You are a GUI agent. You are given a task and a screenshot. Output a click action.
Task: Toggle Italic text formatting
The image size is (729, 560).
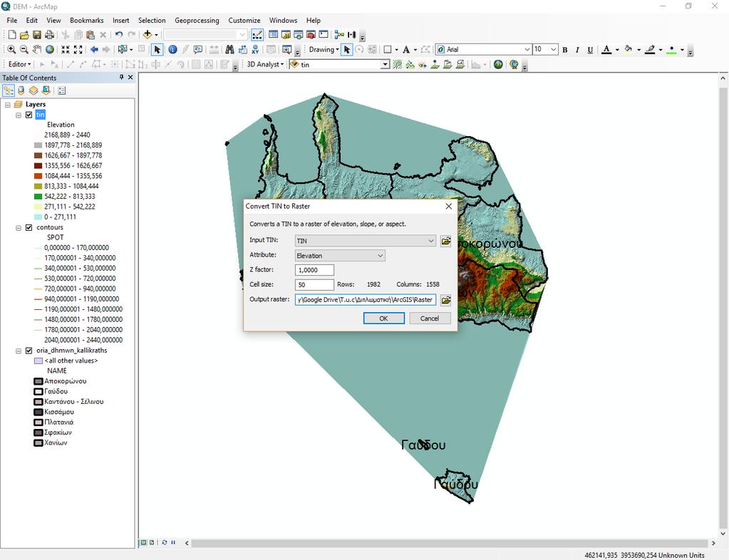[x=577, y=50]
